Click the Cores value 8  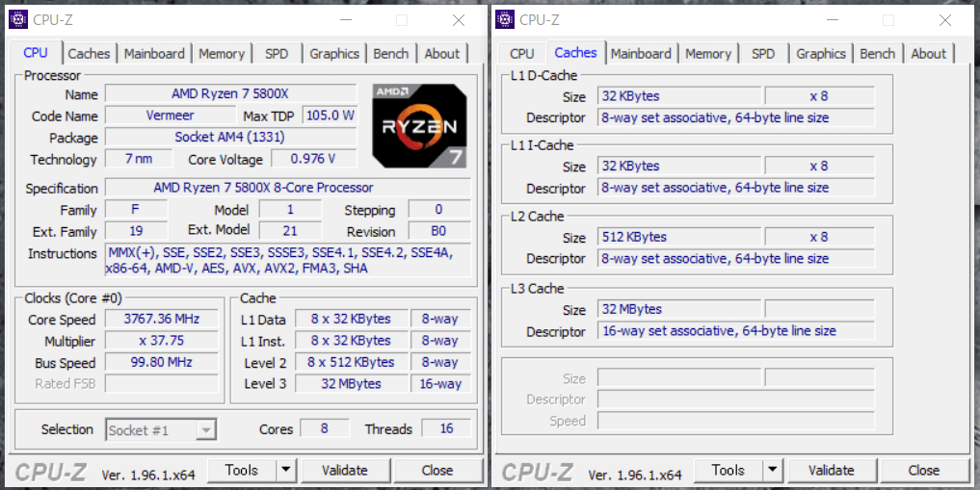[325, 428]
